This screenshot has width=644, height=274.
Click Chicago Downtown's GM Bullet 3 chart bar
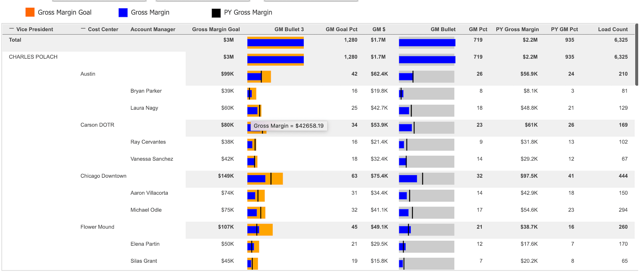[x=265, y=179]
